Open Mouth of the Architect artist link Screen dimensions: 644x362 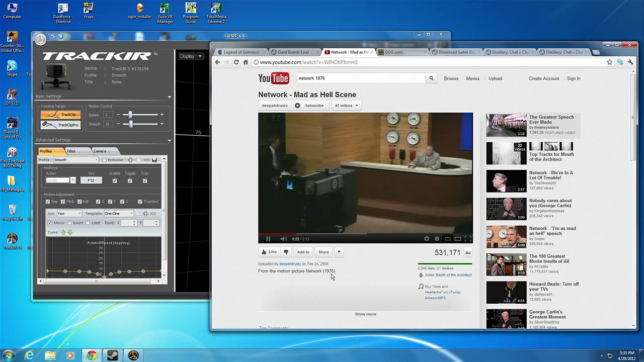454,275
